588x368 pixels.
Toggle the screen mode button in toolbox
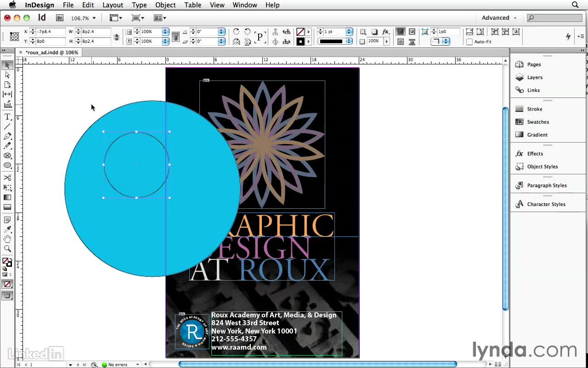click(x=7, y=296)
